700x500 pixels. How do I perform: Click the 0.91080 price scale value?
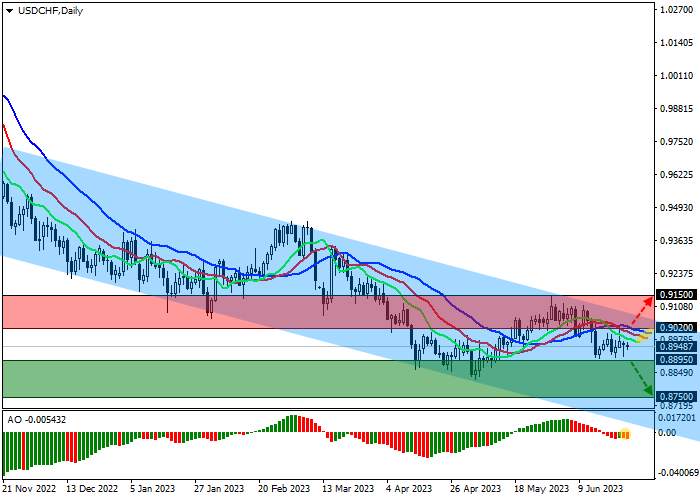(x=677, y=307)
